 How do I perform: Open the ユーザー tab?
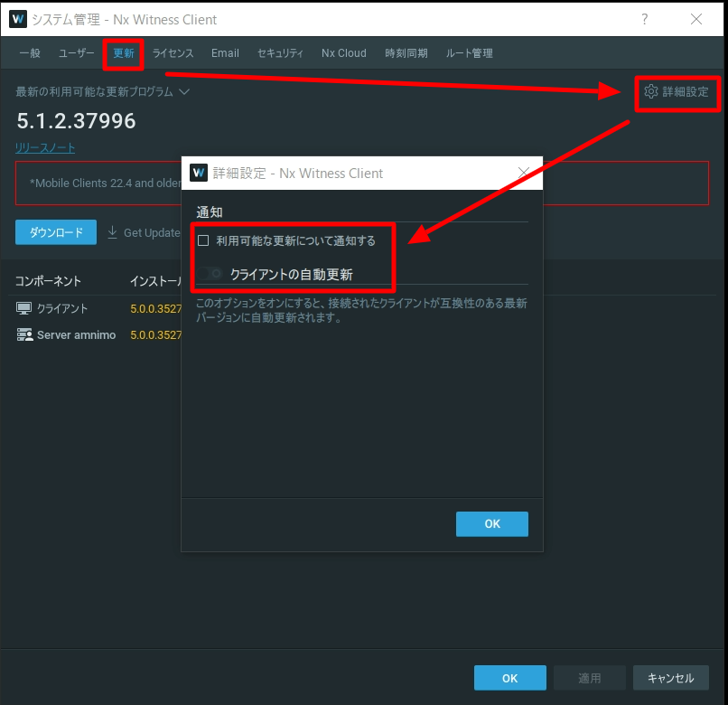click(x=77, y=53)
